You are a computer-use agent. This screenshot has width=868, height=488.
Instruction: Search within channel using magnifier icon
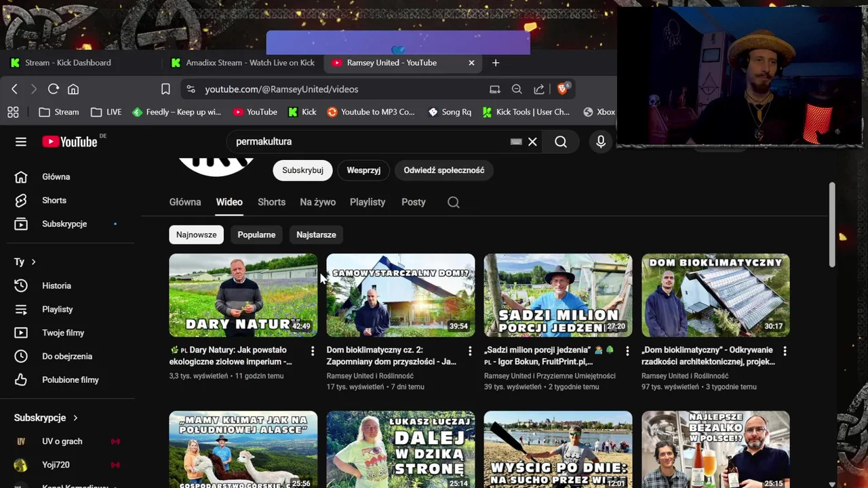pos(454,202)
